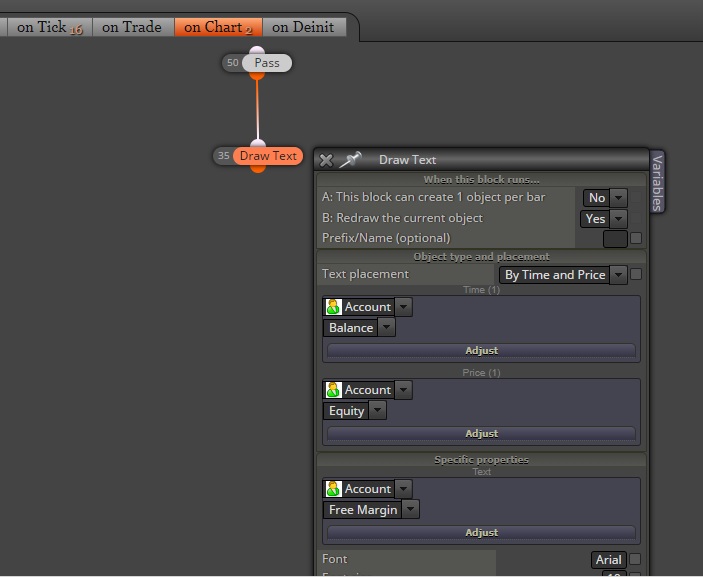Click top connector of Pass block
Viewport: 703px width, 579px height.
tap(257, 50)
